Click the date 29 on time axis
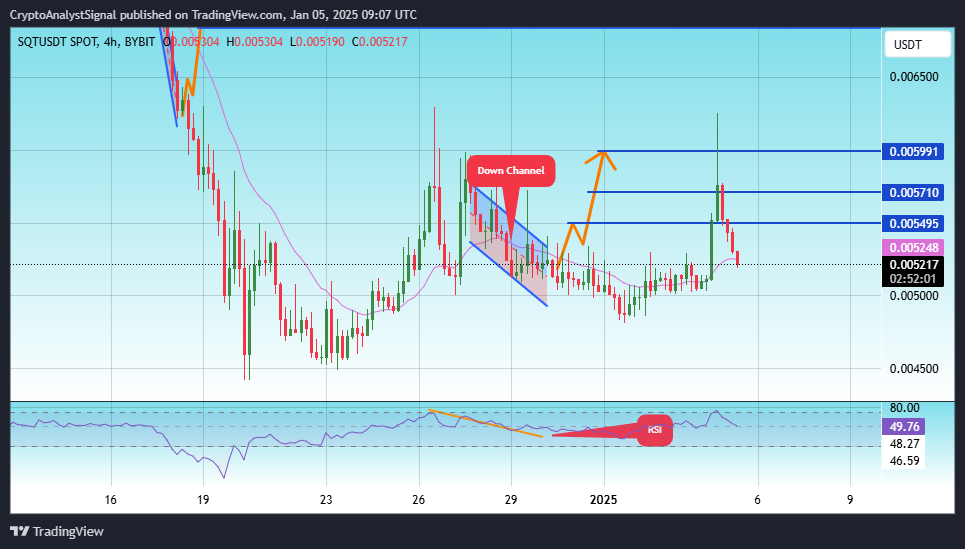Image resolution: width=965 pixels, height=549 pixels. (x=511, y=500)
